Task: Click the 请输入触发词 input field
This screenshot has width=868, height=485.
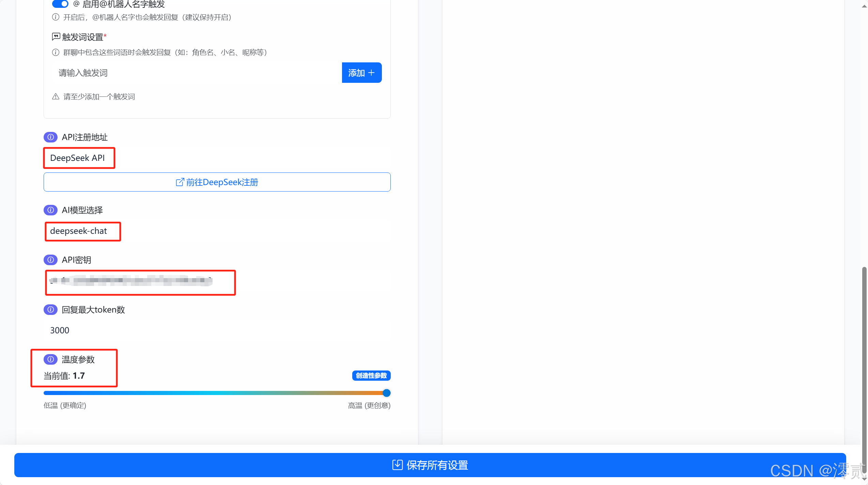Action: (196, 73)
